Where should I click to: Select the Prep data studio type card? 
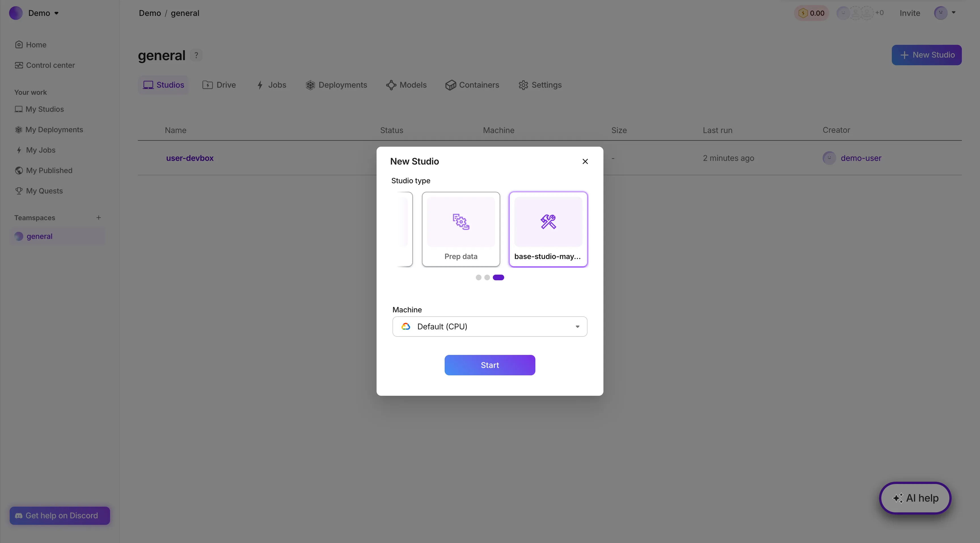(461, 229)
